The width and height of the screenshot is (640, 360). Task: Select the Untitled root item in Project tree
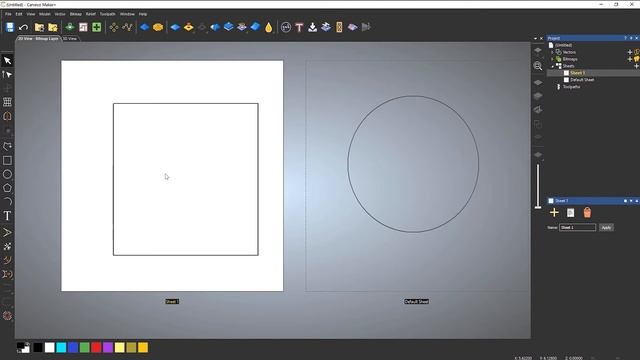point(563,45)
